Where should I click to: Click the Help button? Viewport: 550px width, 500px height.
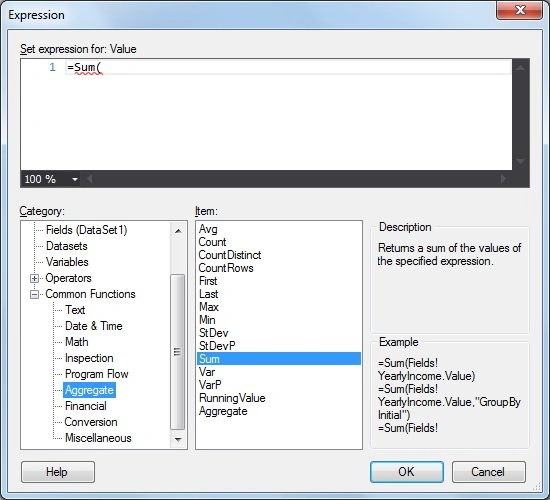[x=58, y=472]
